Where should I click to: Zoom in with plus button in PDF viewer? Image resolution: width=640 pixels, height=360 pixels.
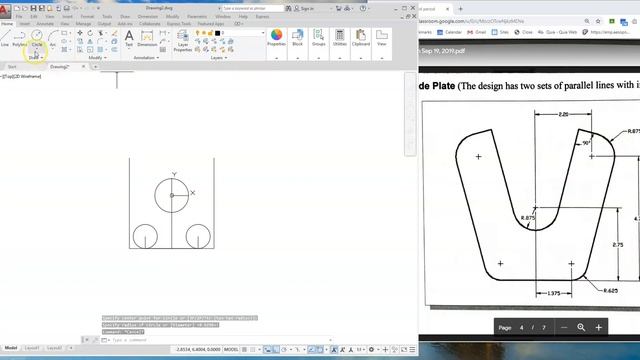599,327
